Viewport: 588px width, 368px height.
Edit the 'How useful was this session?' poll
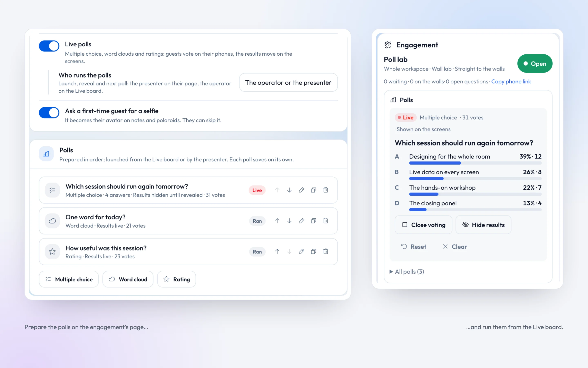301,251
